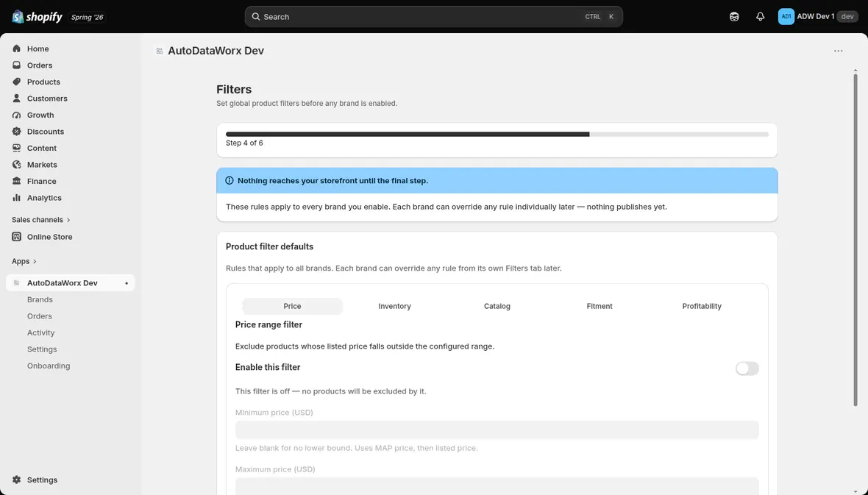
Task: Click the Content image icon
Action: pyautogui.click(x=17, y=149)
